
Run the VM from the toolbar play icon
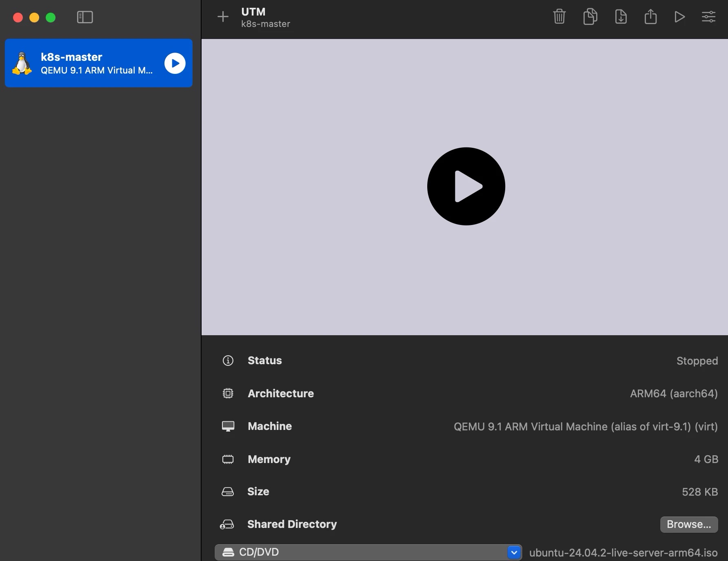[679, 17]
